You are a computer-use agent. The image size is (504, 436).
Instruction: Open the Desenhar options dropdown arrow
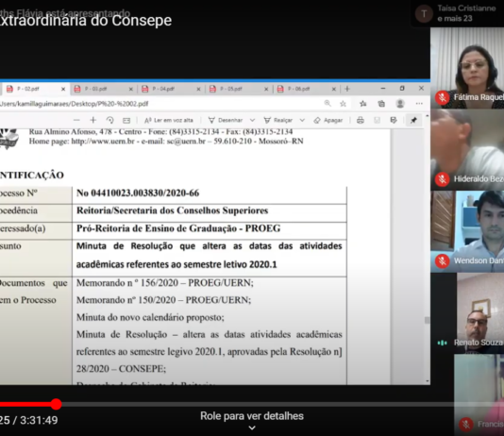[252, 120]
